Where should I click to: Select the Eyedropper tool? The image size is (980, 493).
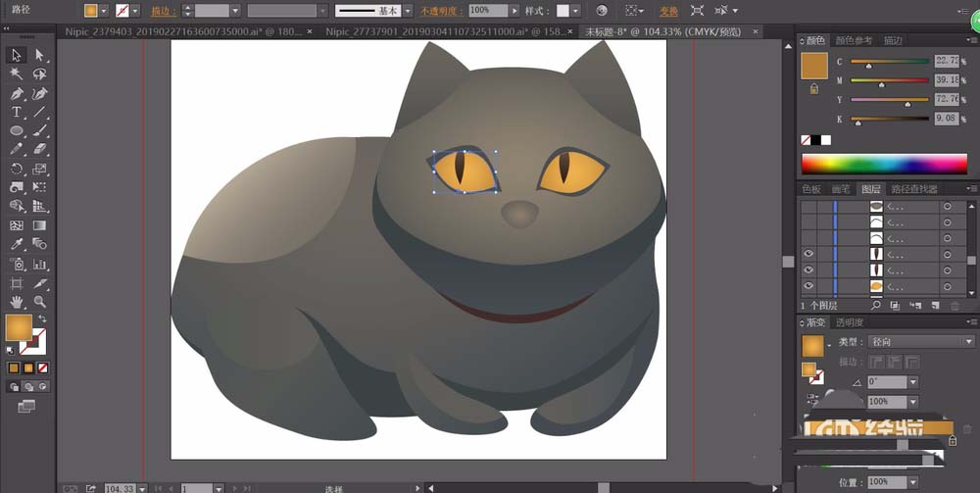[17, 244]
